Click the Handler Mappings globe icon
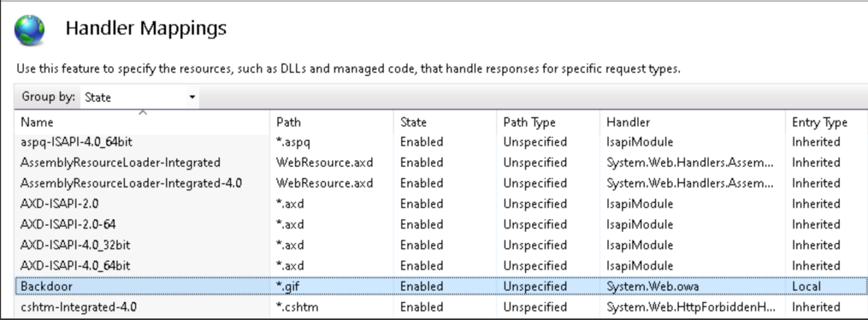 29,30
